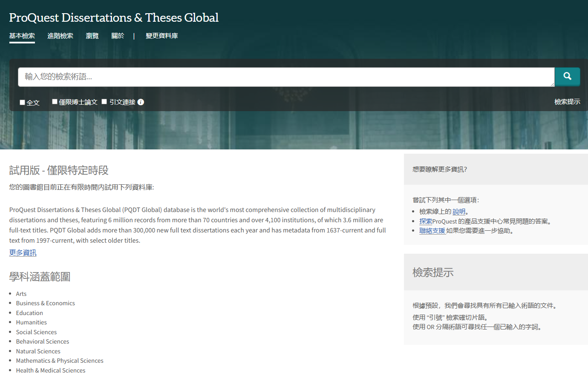Open the 聯絡支援 link
588x384 pixels.
[432, 231]
